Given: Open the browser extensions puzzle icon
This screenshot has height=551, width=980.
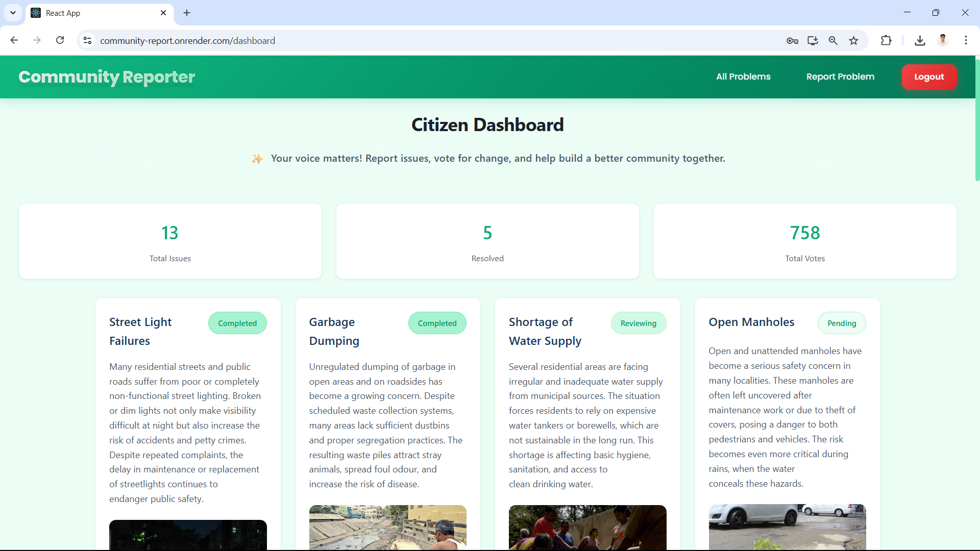Looking at the screenshot, I should (886, 40).
